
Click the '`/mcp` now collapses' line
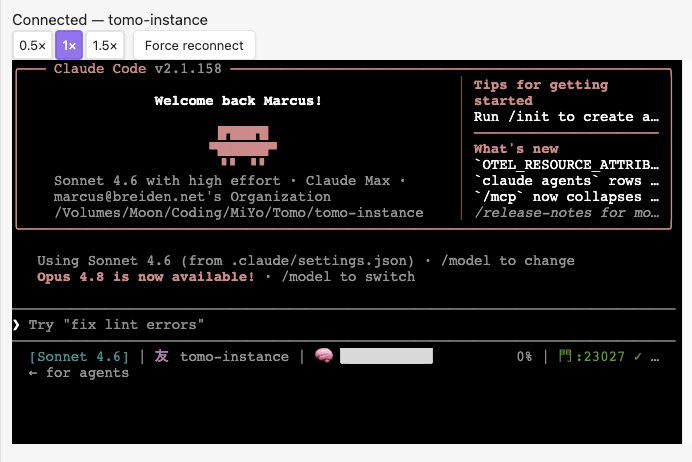[x=566, y=197]
